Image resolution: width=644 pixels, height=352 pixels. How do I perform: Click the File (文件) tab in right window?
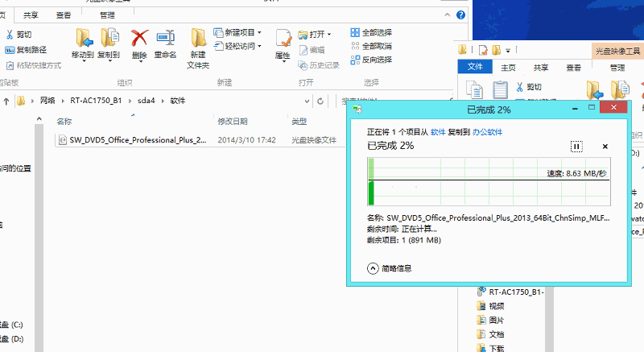click(475, 67)
